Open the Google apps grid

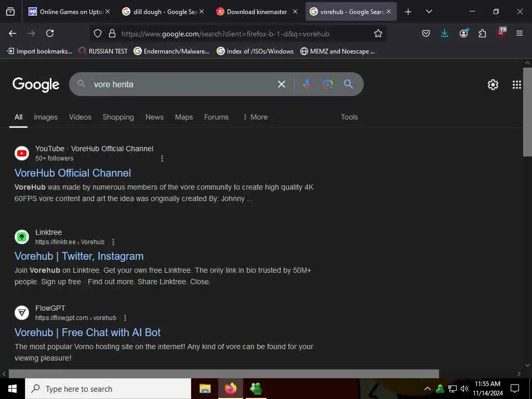point(517,85)
